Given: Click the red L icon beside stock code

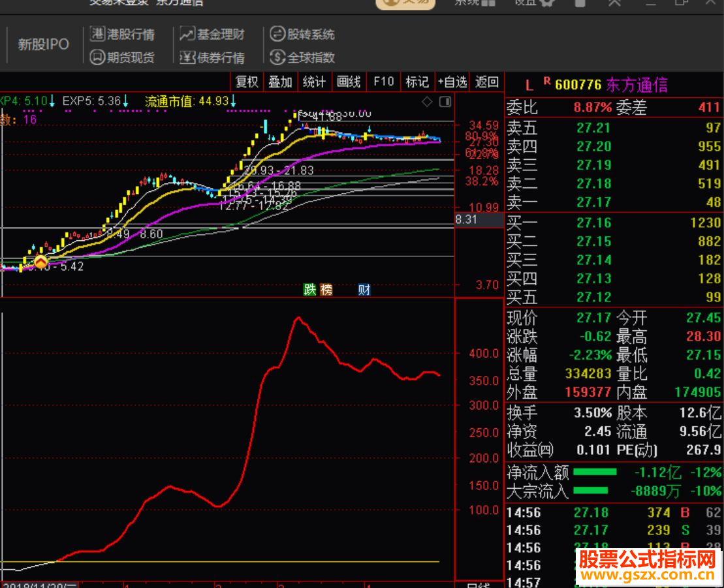Looking at the screenshot, I should [529, 85].
